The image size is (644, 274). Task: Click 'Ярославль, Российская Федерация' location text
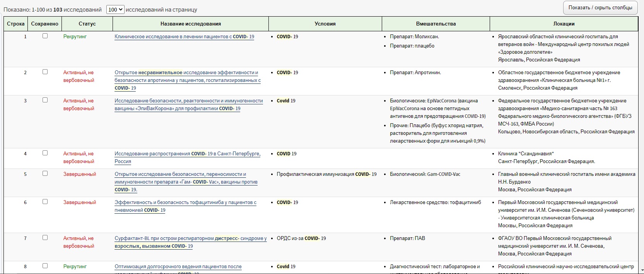[x=539, y=60]
